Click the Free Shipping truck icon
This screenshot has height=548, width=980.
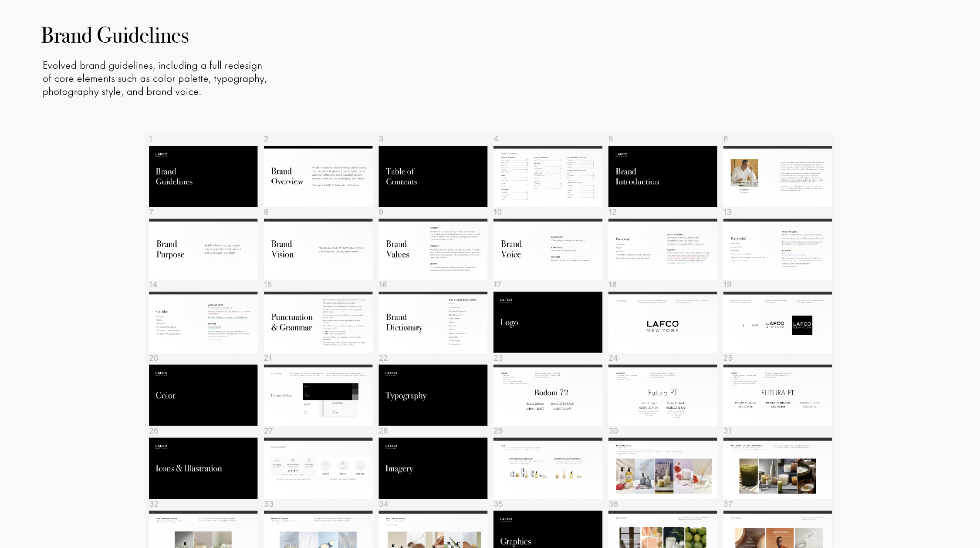(277, 461)
